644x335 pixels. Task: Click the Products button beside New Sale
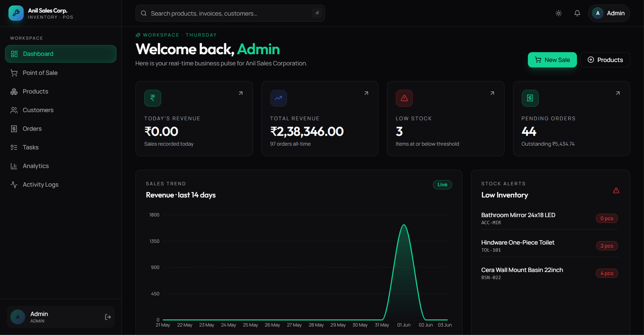[605, 60]
